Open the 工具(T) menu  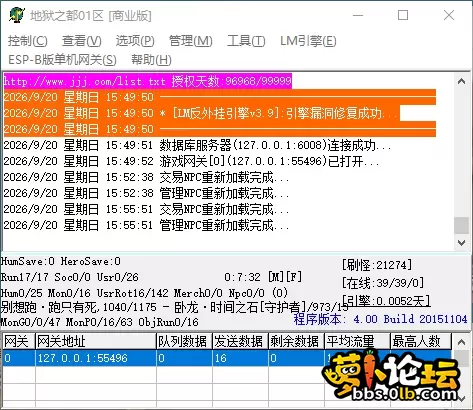coord(246,41)
